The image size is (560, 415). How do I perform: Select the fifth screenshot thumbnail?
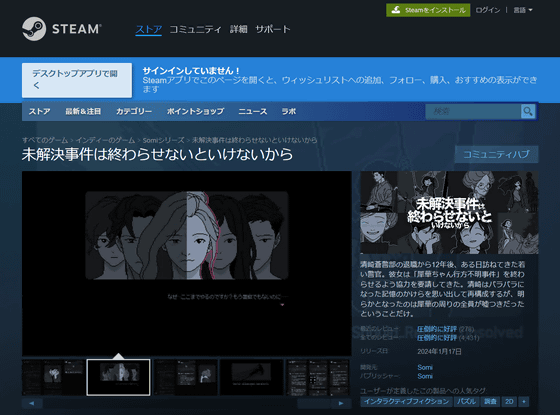318,377
